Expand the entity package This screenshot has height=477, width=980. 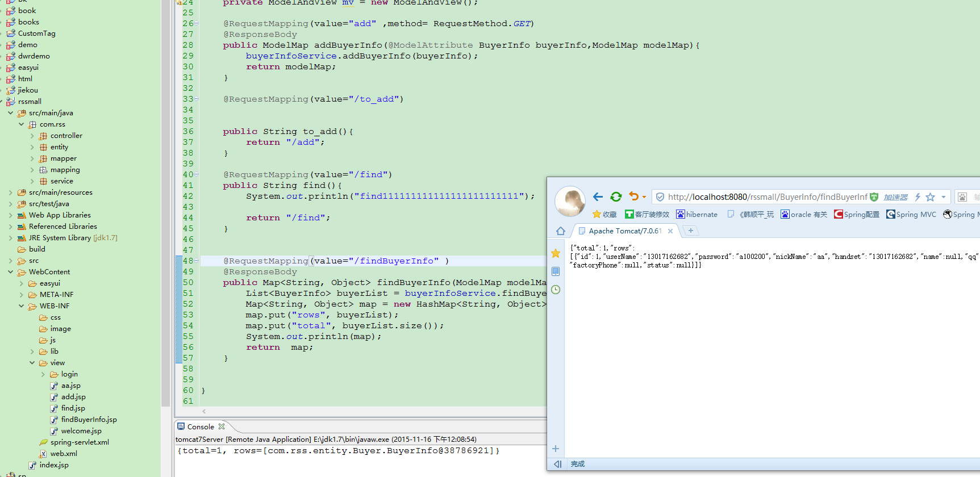32,147
